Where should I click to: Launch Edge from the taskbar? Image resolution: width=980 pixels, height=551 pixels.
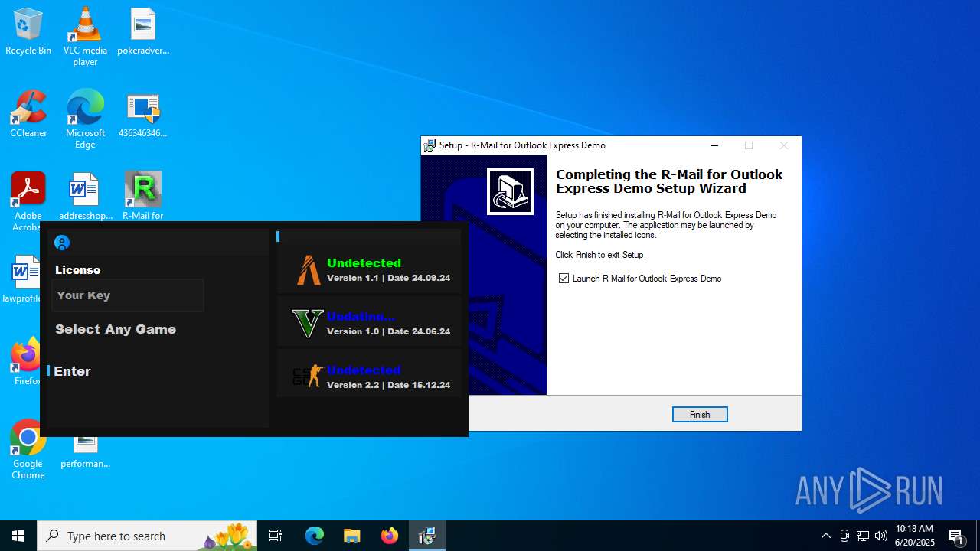tap(315, 536)
